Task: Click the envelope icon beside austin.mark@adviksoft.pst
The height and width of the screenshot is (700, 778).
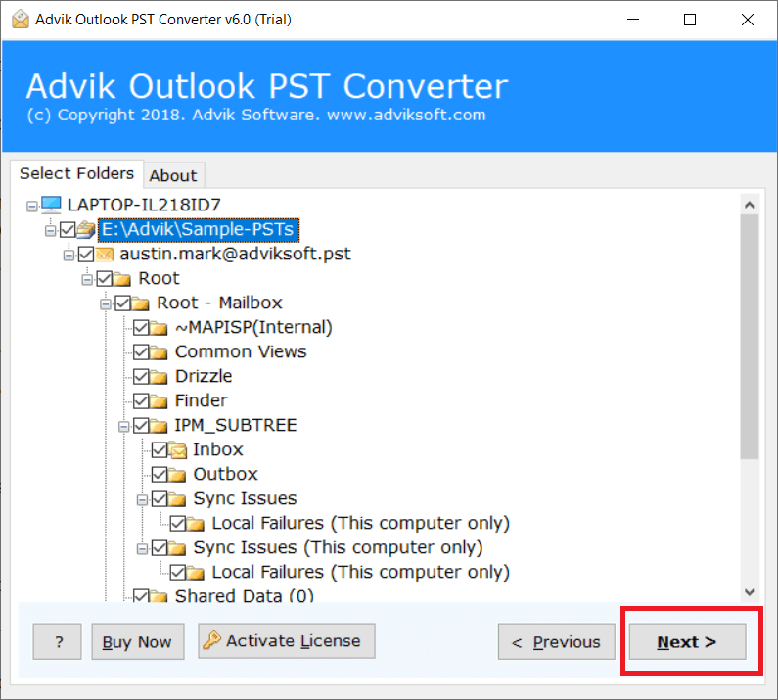Action: point(104,255)
